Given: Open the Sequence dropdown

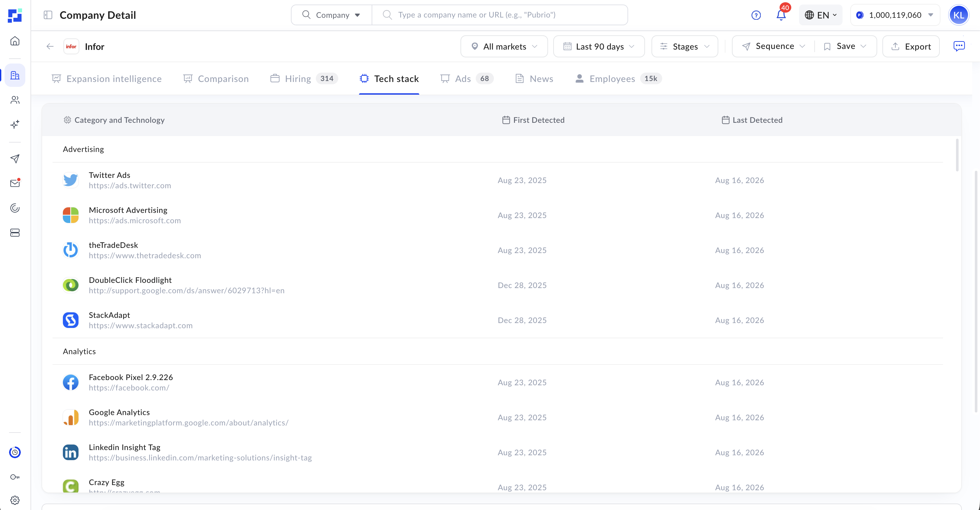Looking at the screenshot, I should click(x=774, y=46).
